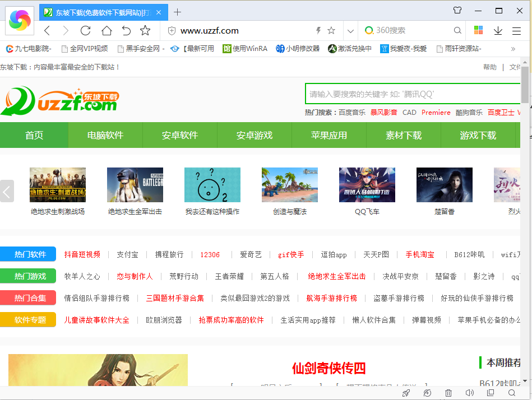
Task: Open 抖音短视频 link
Action: point(82,254)
